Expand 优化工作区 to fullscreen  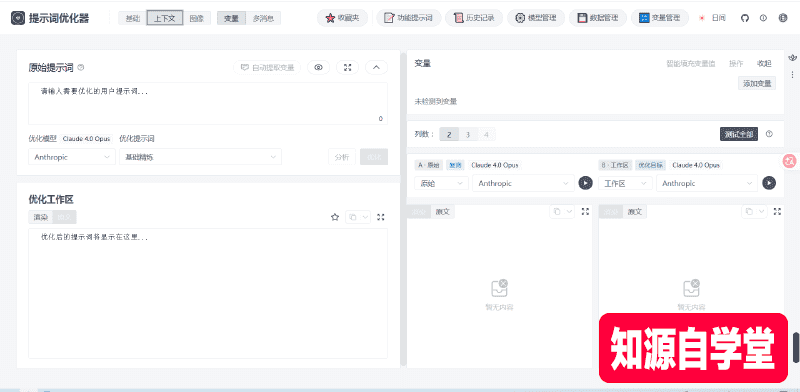[381, 217]
